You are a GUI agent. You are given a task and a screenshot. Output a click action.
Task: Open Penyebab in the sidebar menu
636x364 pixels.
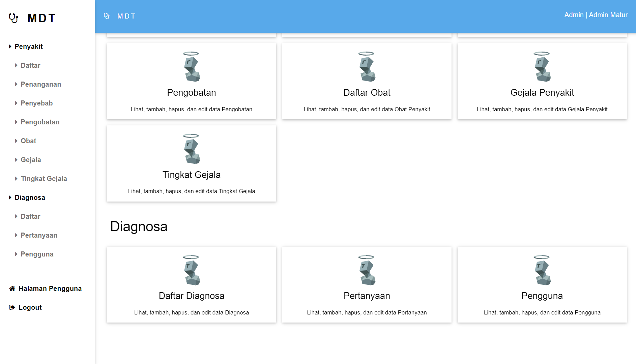[37, 103]
